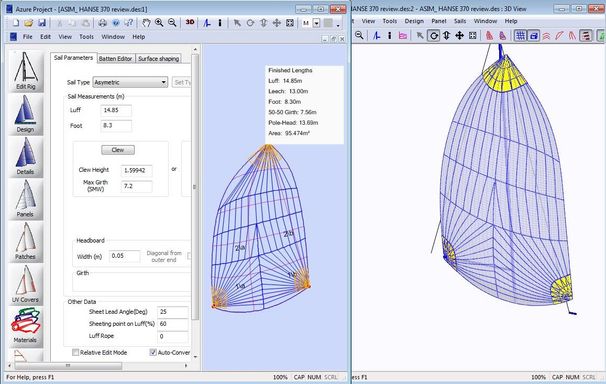
Task: Open the Details sidebar panel
Action: (26, 156)
